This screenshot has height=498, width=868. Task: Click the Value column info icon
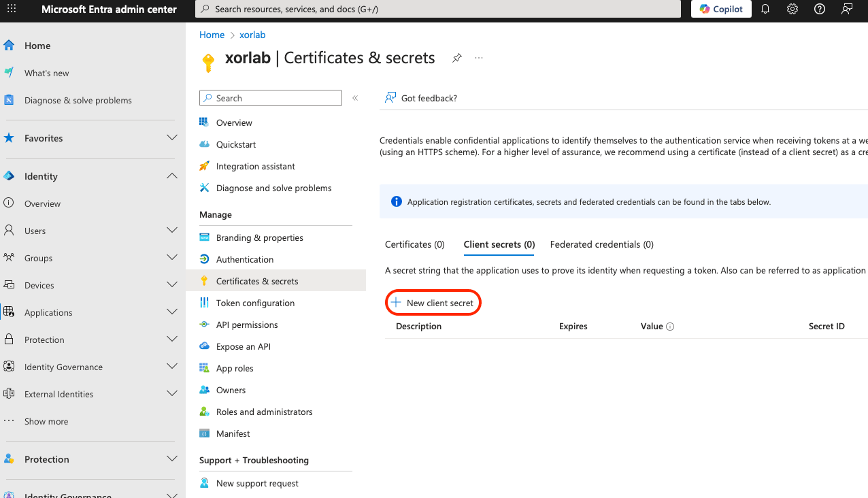[x=670, y=327]
